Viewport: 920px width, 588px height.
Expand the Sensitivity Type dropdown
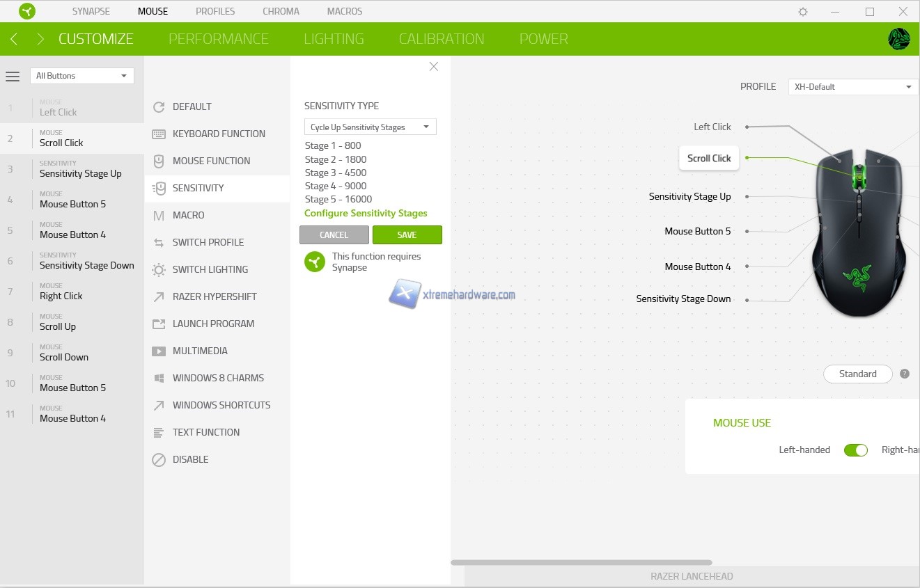tap(370, 127)
